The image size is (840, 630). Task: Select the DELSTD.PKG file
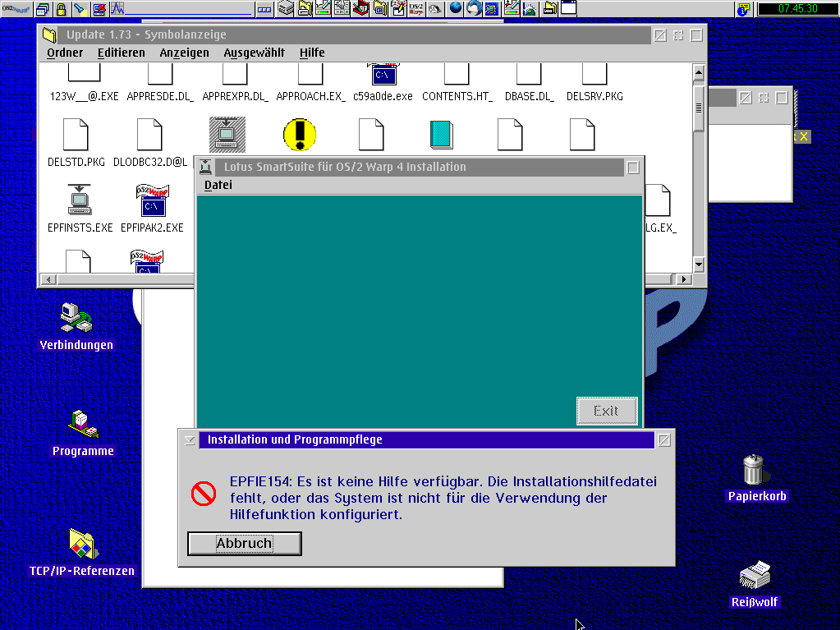(x=76, y=145)
